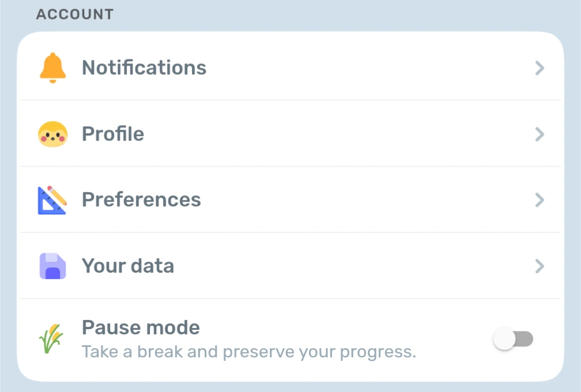Click the blushing face Profile icon
The height and width of the screenshot is (392, 581).
pyautogui.click(x=52, y=133)
